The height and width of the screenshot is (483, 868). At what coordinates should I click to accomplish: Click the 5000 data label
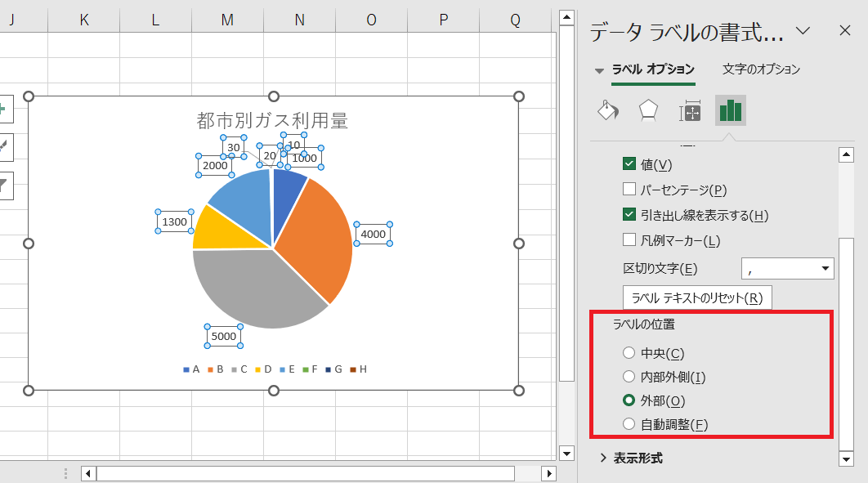tap(224, 337)
